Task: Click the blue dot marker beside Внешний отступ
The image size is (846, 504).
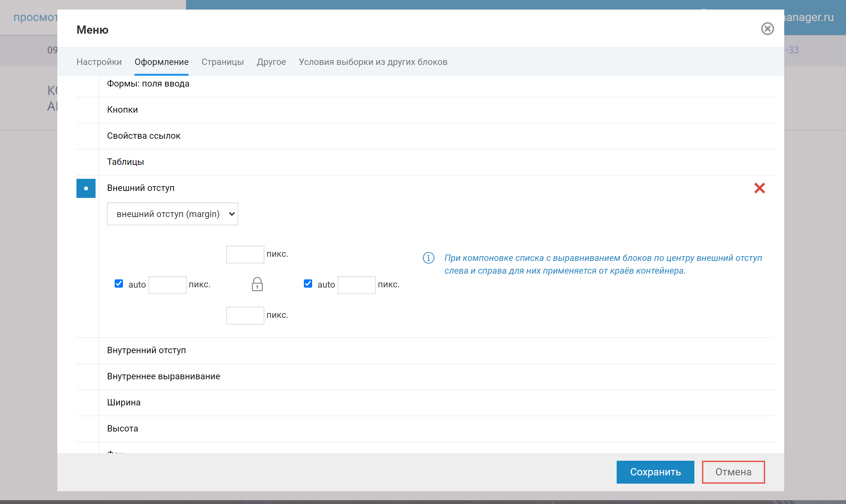Action: 86,188
